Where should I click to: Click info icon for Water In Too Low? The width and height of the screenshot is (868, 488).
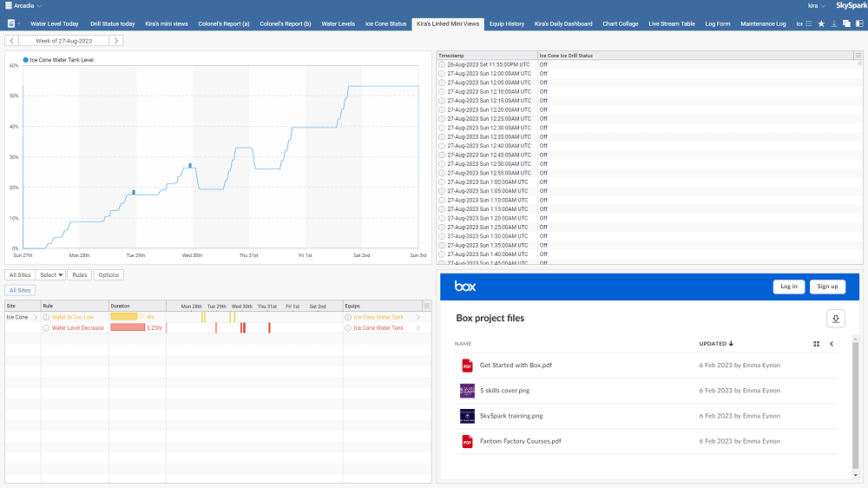[47, 318]
